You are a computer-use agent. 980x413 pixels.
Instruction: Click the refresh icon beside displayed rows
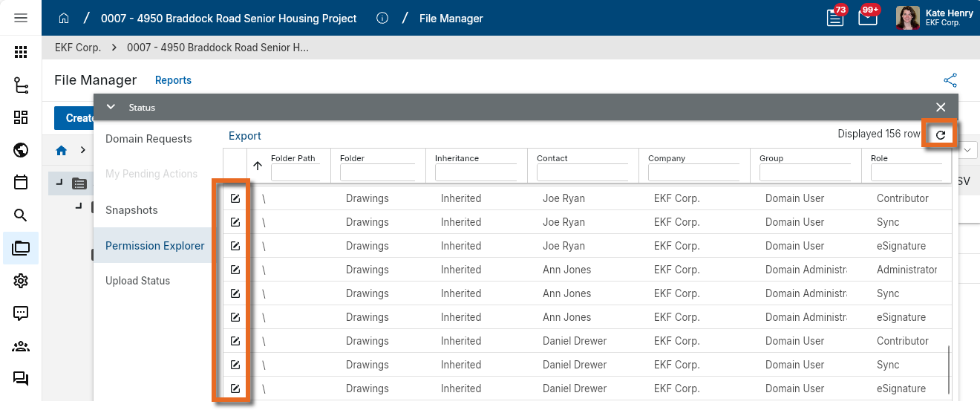[940, 135]
